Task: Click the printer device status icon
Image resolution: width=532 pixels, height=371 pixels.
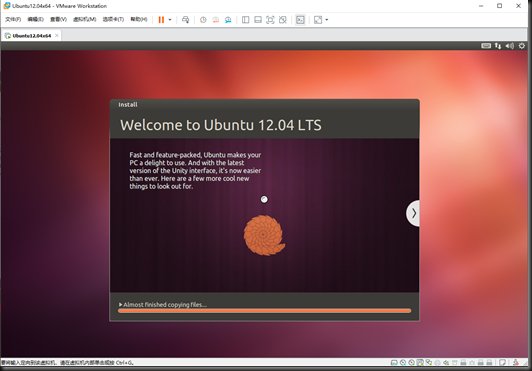Action: point(437,363)
